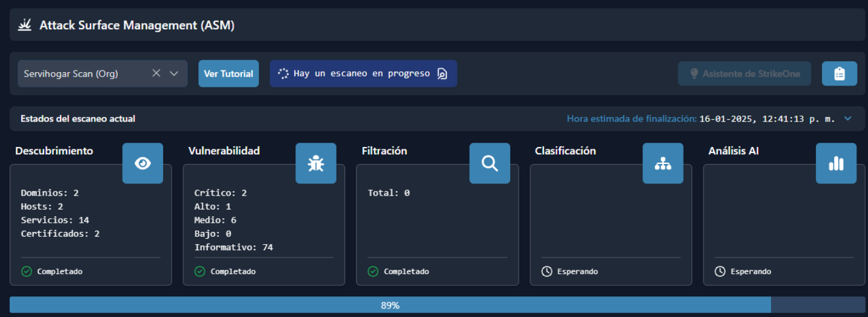Clear the Servihogar Scan selection

point(156,73)
